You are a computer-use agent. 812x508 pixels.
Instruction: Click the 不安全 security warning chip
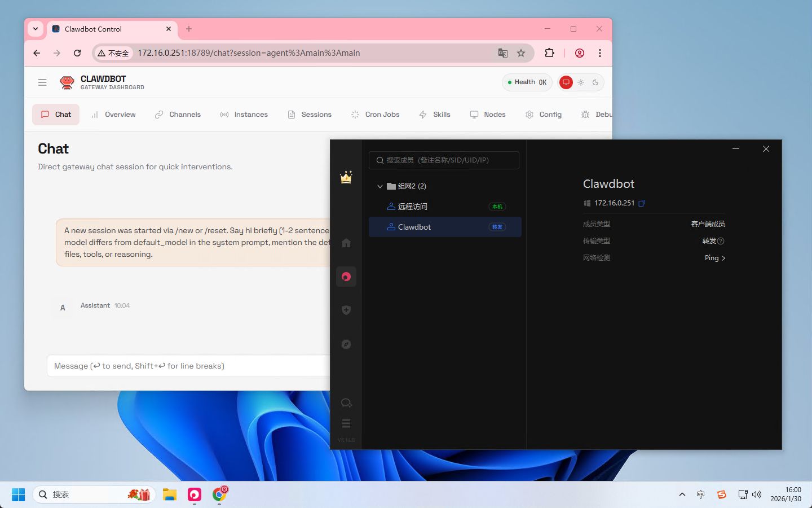tap(113, 53)
